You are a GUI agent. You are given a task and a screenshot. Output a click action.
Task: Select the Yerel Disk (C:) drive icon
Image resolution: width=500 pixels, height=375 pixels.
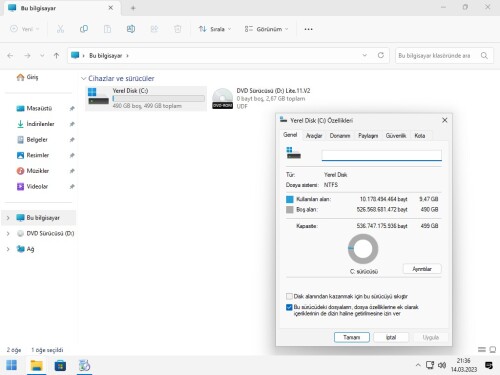click(x=98, y=97)
